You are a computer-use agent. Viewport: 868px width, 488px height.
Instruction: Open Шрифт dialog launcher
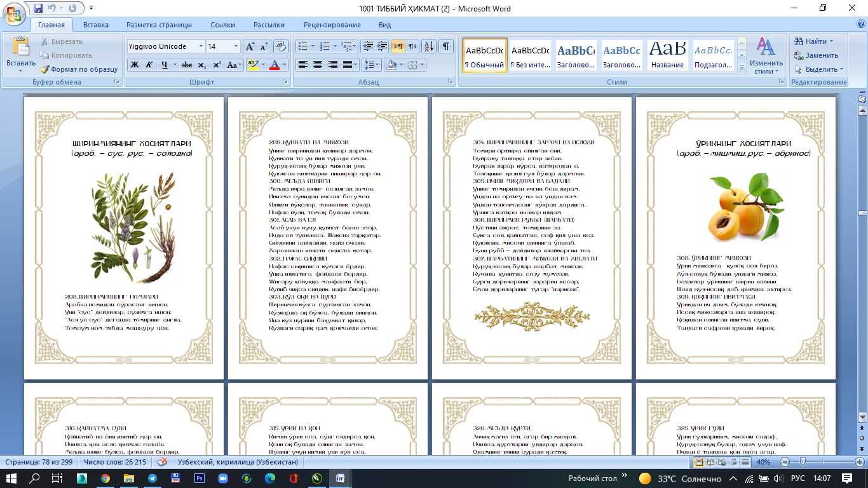[286, 82]
